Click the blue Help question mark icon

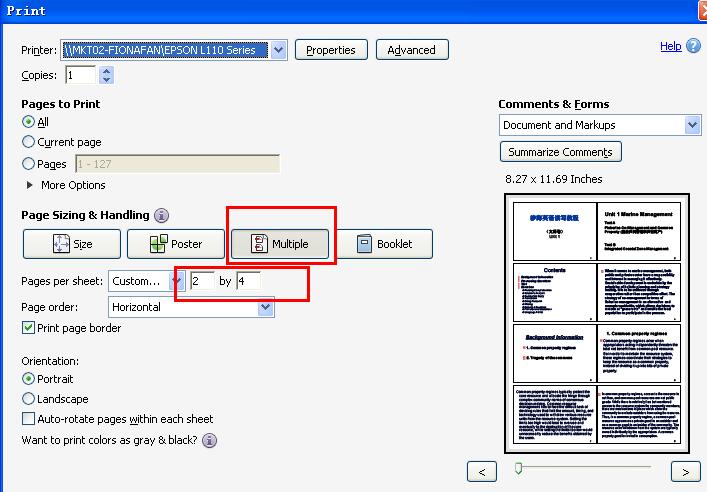(x=693, y=46)
